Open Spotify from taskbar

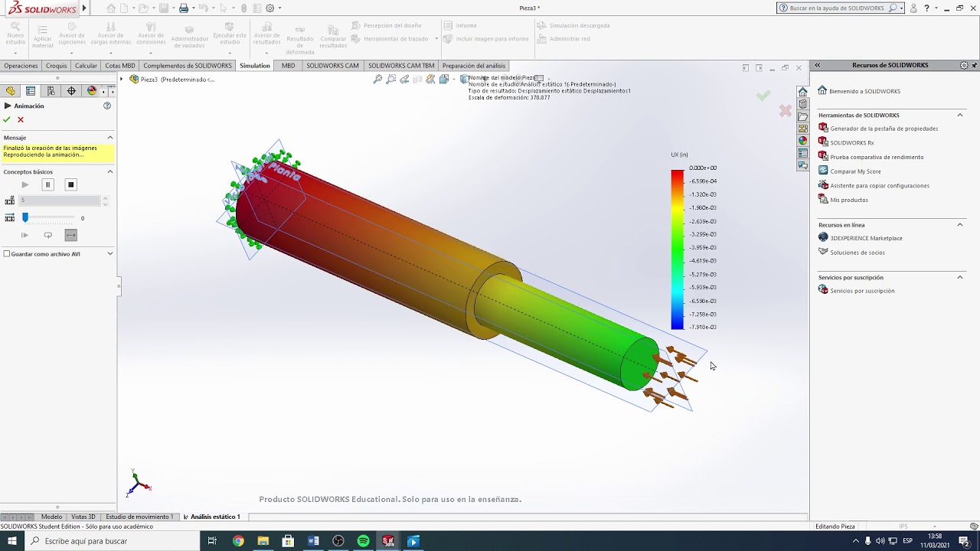[363, 541]
